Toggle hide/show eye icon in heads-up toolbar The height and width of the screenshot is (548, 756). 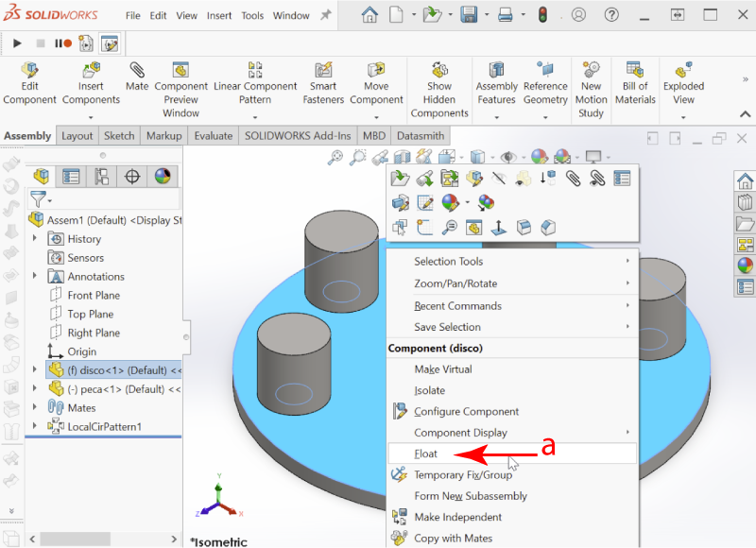coord(507,157)
